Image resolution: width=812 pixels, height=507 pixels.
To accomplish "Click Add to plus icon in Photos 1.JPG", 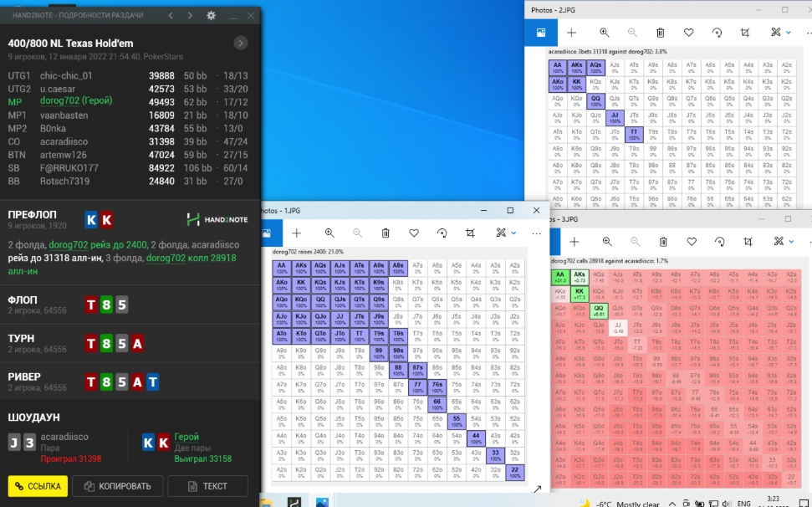I will point(296,233).
